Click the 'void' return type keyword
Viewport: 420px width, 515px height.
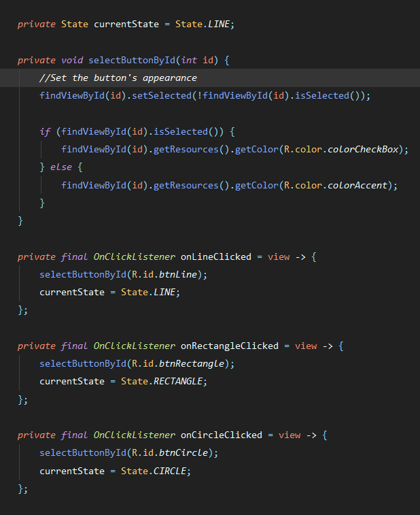coord(72,61)
